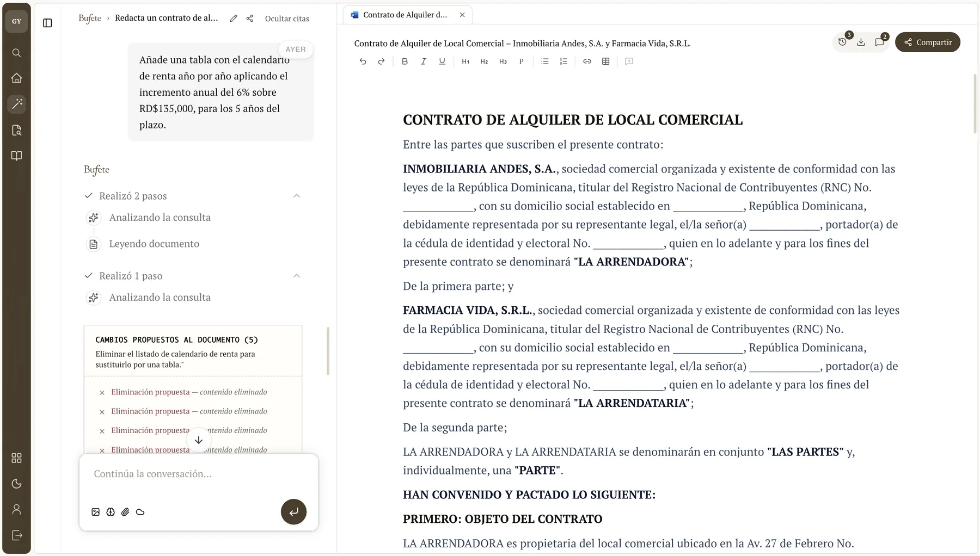Collapse the Realizó 2 pasos section

pos(297,196)
